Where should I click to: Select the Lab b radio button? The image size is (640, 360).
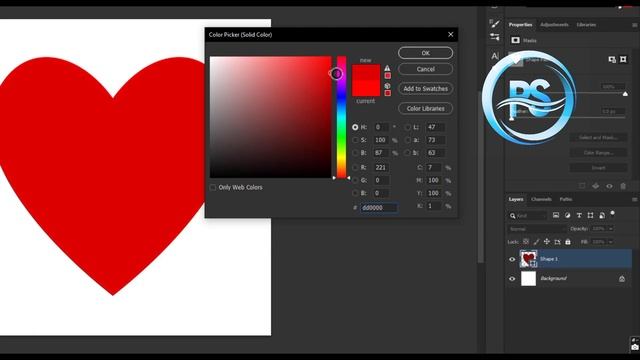407,153
